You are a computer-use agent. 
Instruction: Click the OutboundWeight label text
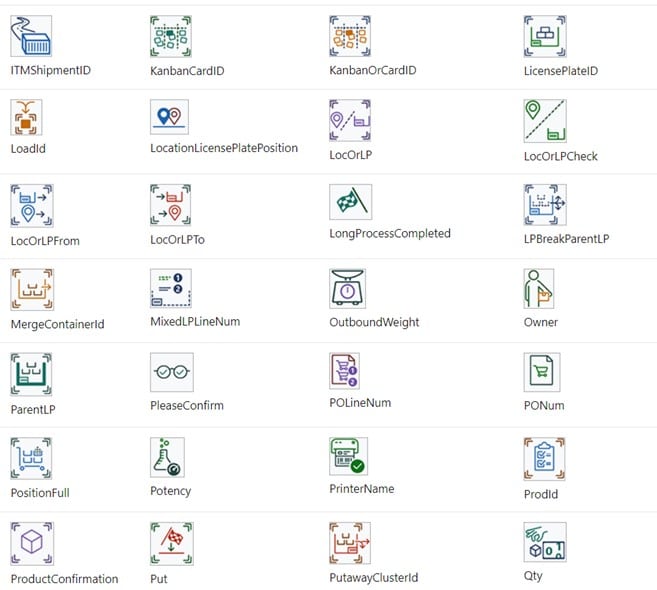(374, 322)
